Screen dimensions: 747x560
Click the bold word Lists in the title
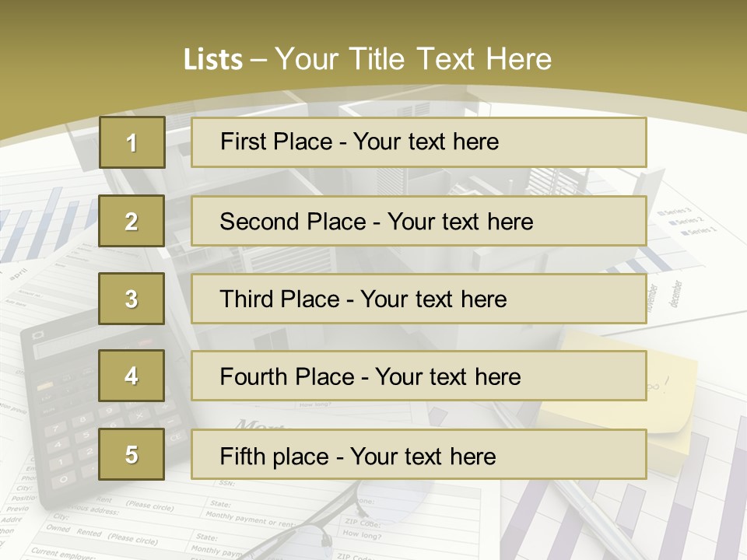tap(213, 59)
